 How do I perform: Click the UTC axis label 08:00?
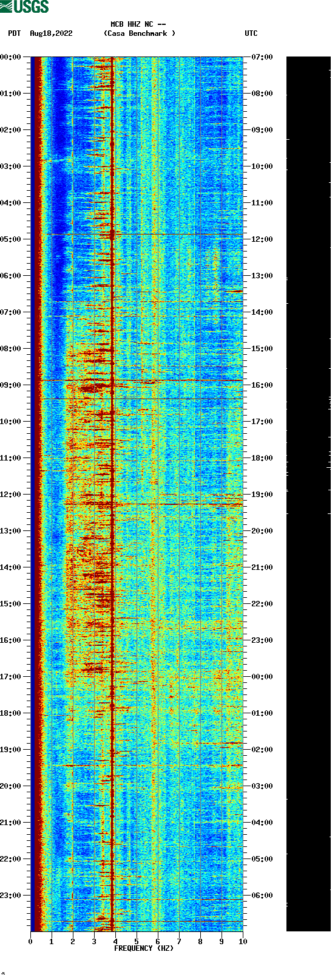262,94
